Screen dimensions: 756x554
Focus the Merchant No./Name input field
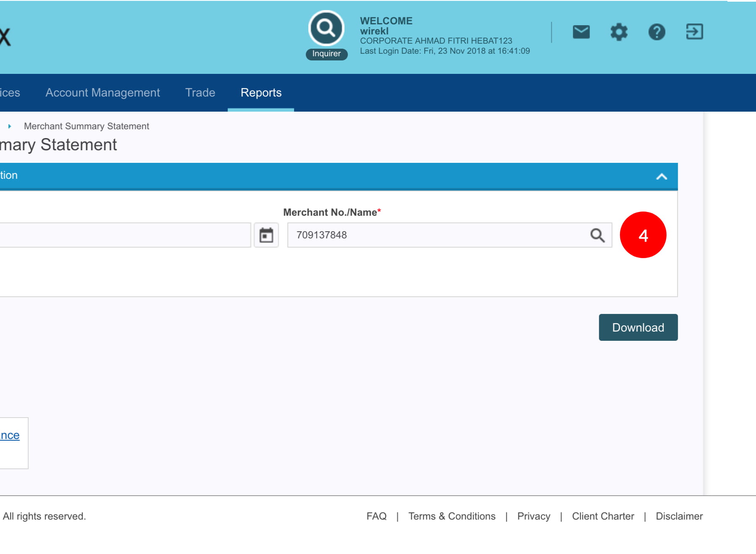tap(437, 235)
